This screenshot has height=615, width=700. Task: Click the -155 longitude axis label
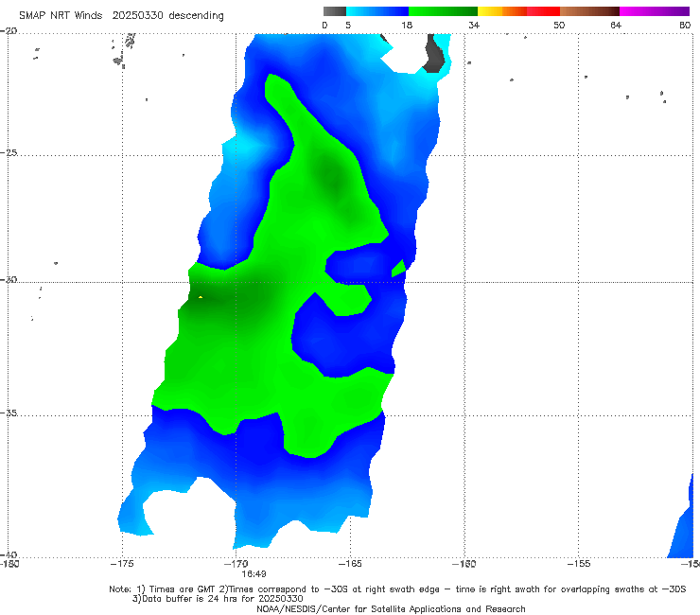pyautogui.click(x=579, y=564)
